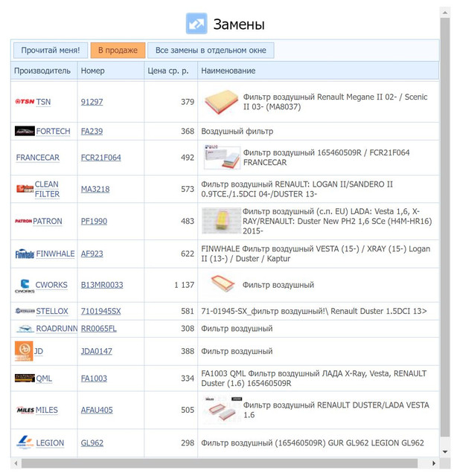This screenshot has height=476, width=457.
Task: Open the TSN manufacturer link
Action: [43, 102]
